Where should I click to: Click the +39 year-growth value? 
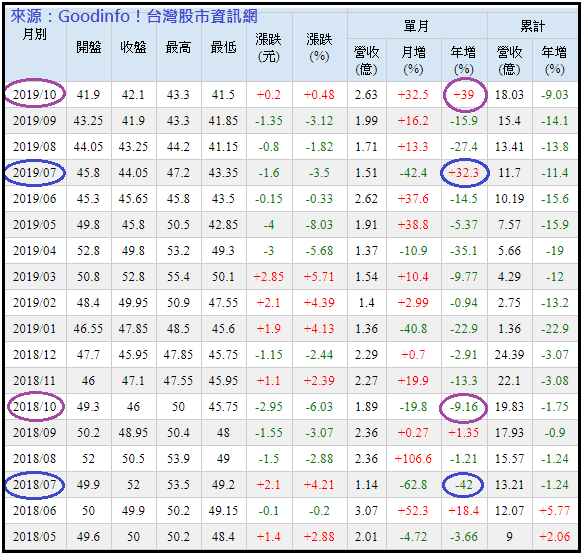464,95
